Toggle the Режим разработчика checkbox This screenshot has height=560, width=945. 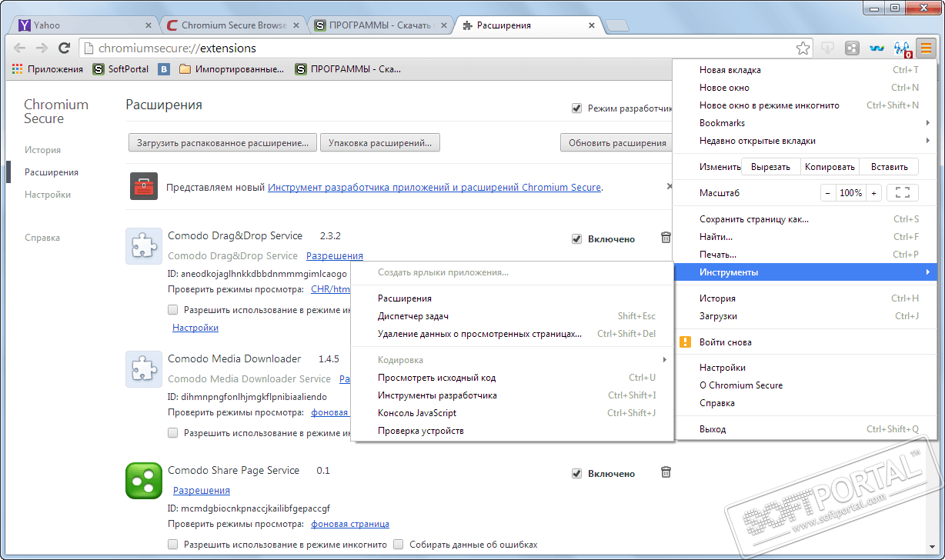tap(576, 108)
